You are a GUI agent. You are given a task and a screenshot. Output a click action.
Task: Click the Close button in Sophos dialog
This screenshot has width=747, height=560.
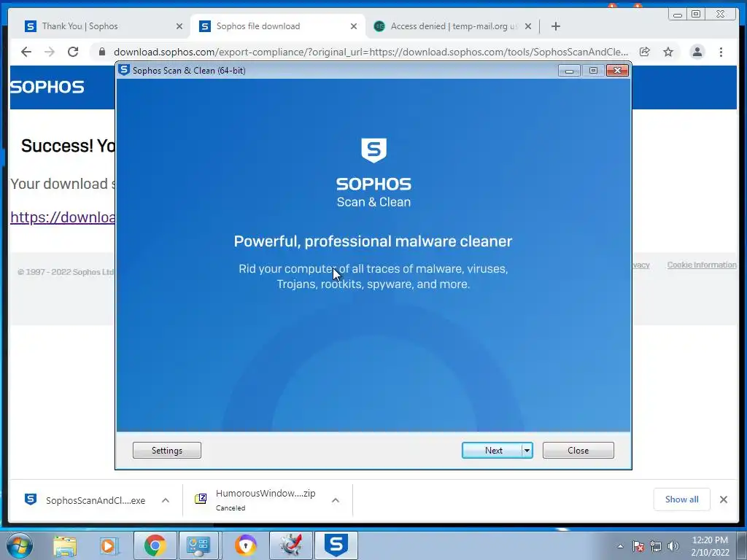tap(578, 451)
